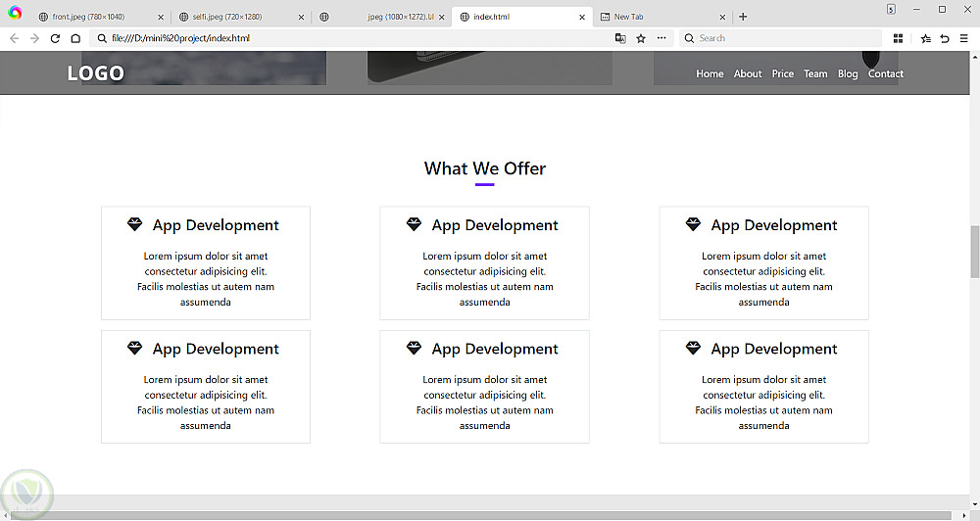Click the 'What We Offer' heading
Screen dimensions: 980x521
click(485, 168)
